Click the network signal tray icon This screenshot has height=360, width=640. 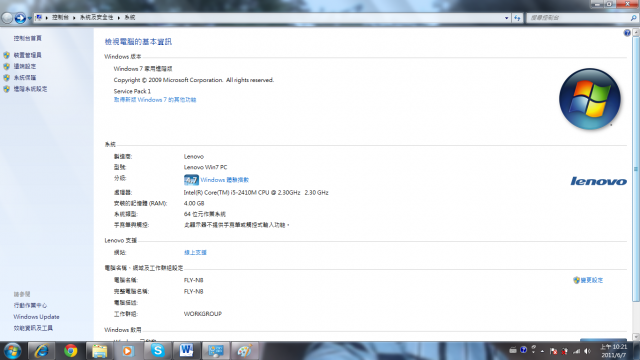tap(576, 351)
